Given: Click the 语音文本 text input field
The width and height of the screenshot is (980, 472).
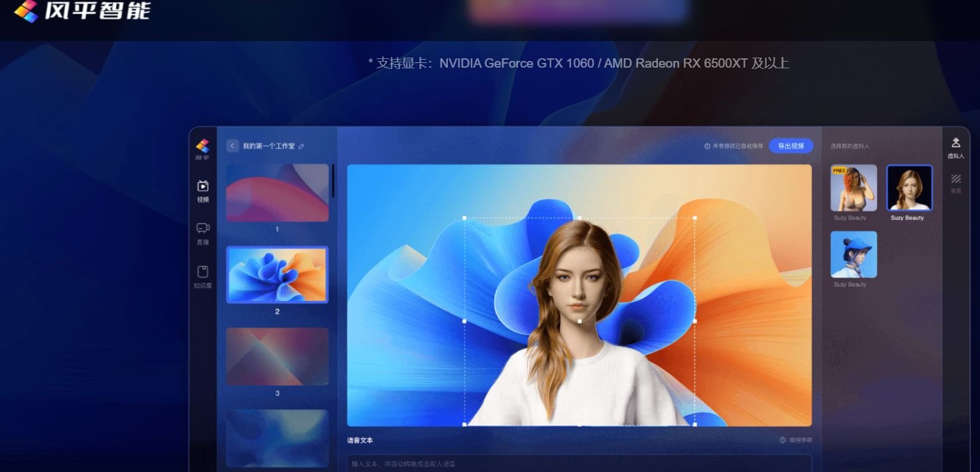Looking at the screenshot, I should (578, 463).
